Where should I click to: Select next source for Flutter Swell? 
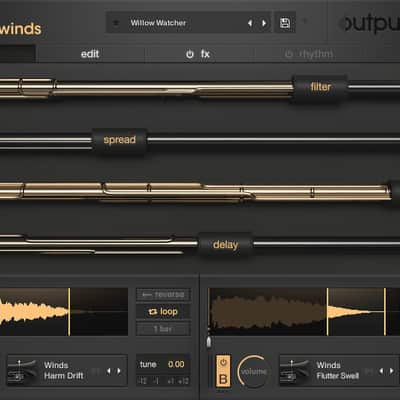tap(391, 371)
